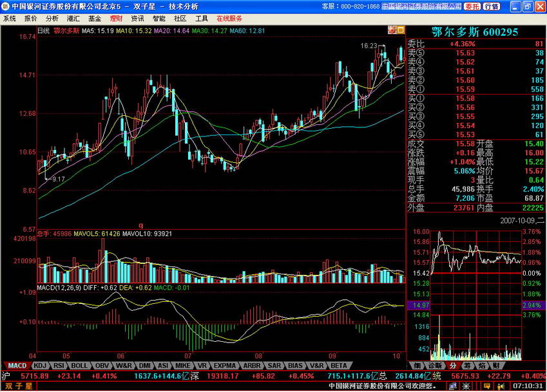Click the 委比 value +4.36%
Viewport: 547px width, 392px height.
click(462, 44)
